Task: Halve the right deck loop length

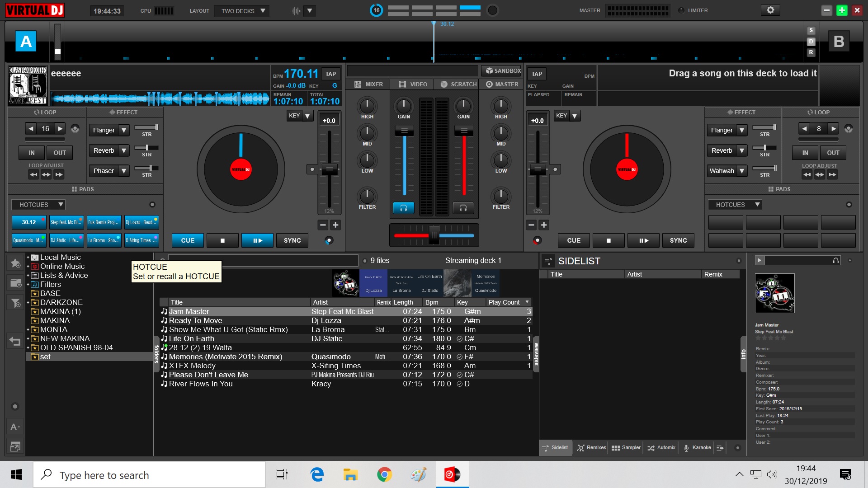Action: click(804, 129)
